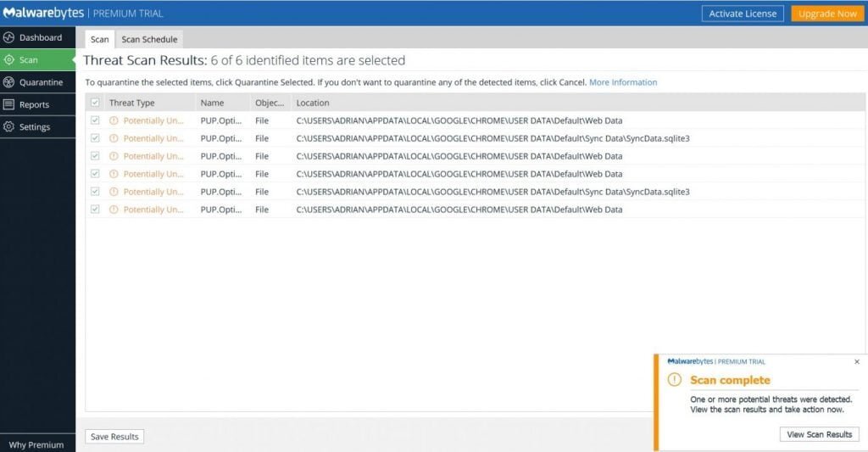Uncheck the sixth threat row checkbox
The width and height of the screenshot is (868, 452).
(95, 209)
